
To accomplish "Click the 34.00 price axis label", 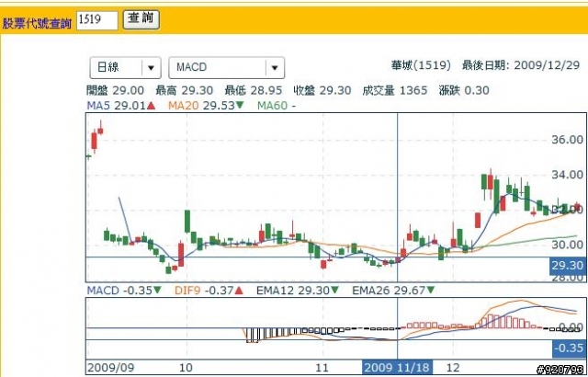I will 568,175.
